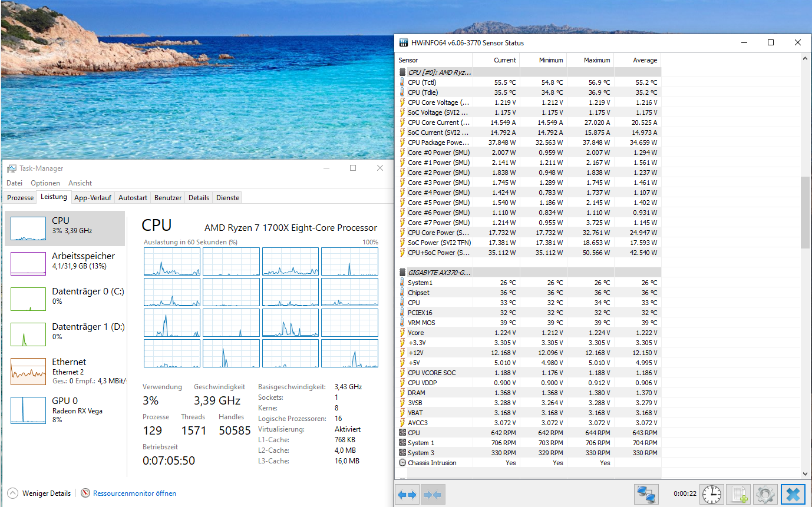Select the +12V sensor row
The height and width of the screenshot is (507, 812).
(x=528, y=353)
